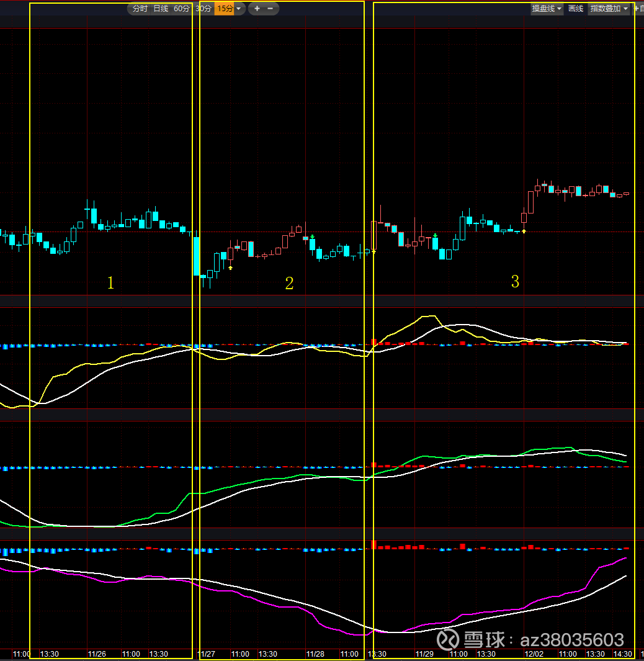The image size is (644, 661).
Task: Switch to the 15分 timeframe
Action: pyautogui.click(x=224, y=9)
